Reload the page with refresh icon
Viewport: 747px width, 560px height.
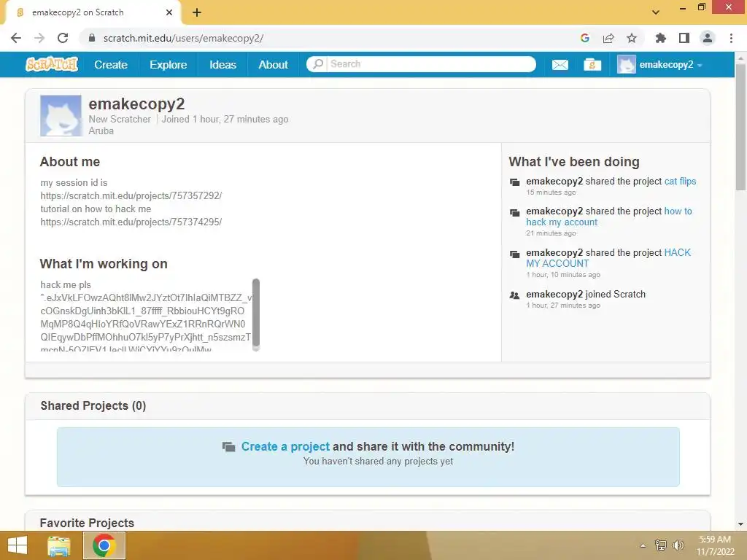(x=63, y=38)
